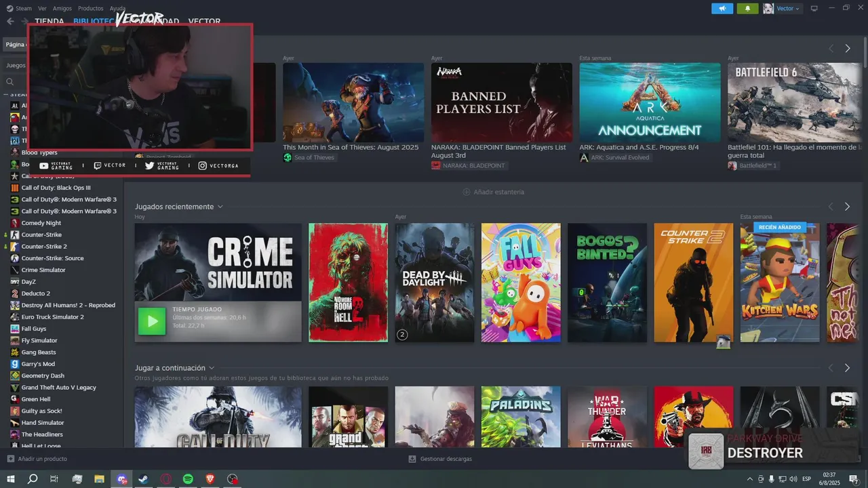Open the Sea of Thieves game tag link
868x488 pixels.
(310, 157)
